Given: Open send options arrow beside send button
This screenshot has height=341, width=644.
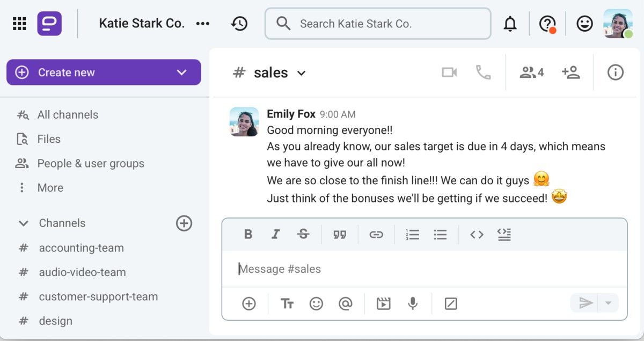Looking at the screenshot, I should (x=608, y=303).
